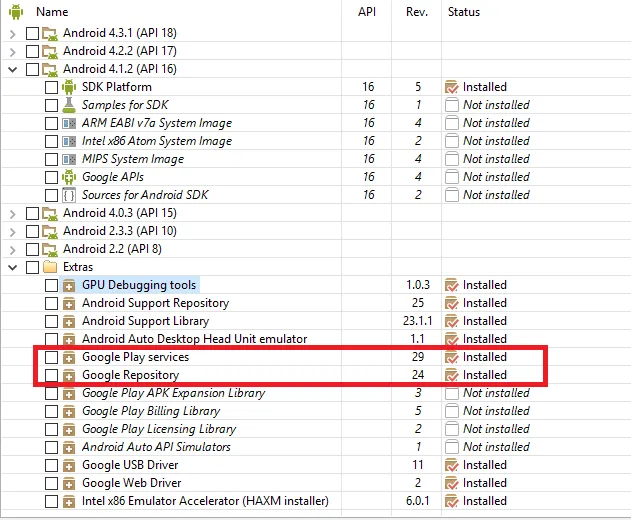Click the ARM EABI v7a System Image icon

coord(69,123)
